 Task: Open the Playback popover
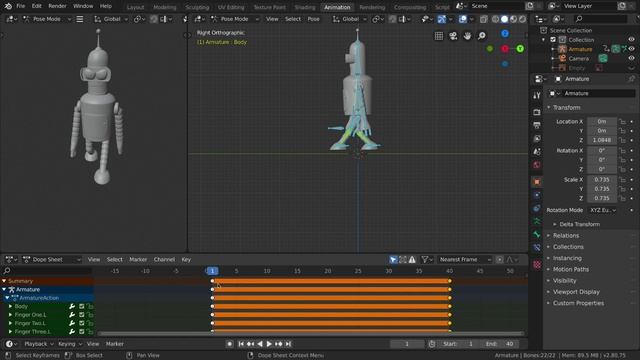click(x=39, y=344)
